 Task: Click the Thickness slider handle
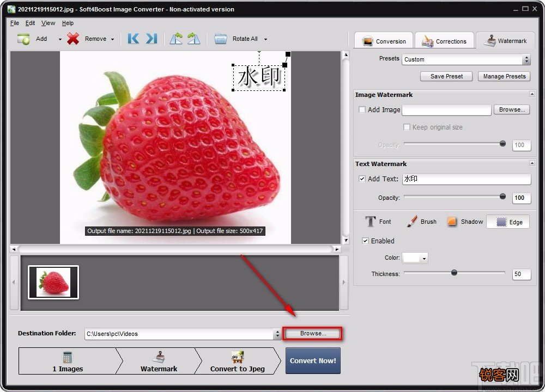click(454, 273)
